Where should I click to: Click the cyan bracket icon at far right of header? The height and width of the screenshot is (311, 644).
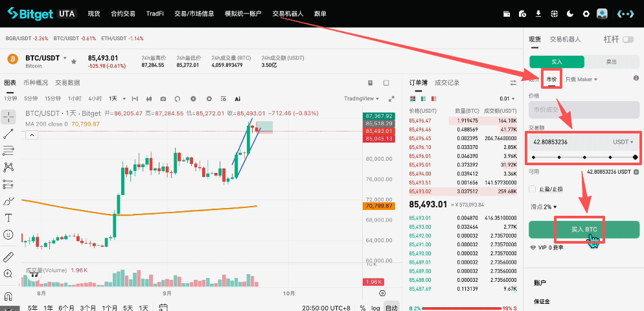625,14
